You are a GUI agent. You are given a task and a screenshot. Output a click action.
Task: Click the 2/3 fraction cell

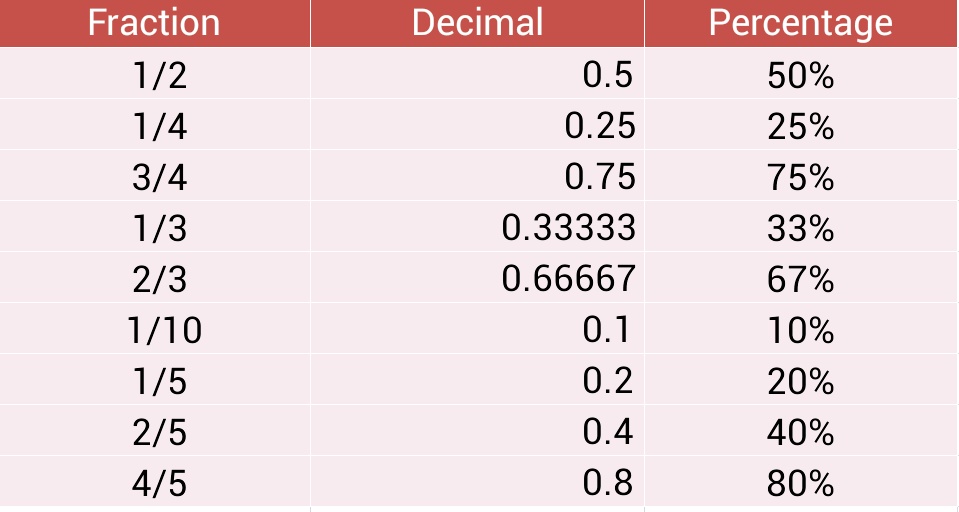(x=155, y=277)
